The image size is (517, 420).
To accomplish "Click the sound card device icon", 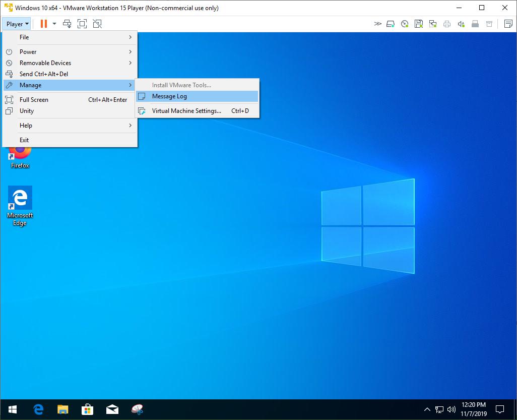I will [x=461, y=24].
